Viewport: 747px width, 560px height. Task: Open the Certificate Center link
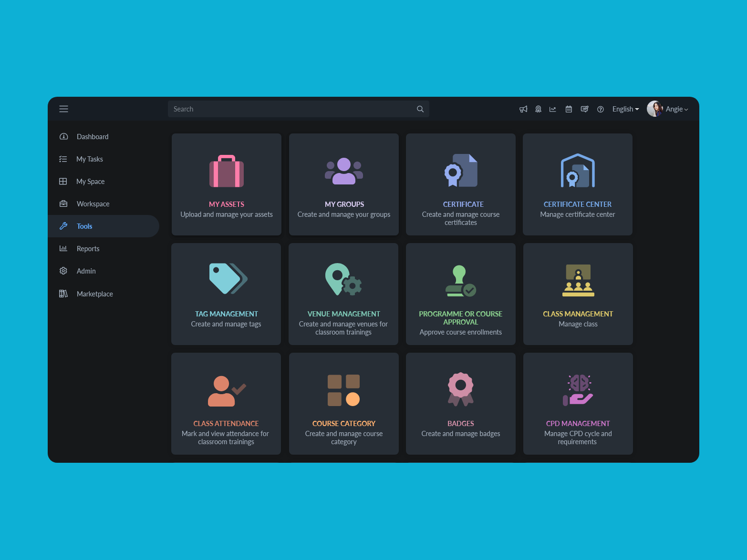[577, 204]
